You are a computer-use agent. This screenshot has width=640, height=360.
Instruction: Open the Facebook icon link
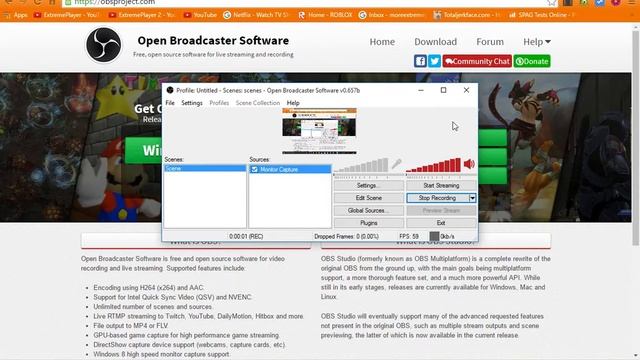pyautogui.click(x=420, y=61)
